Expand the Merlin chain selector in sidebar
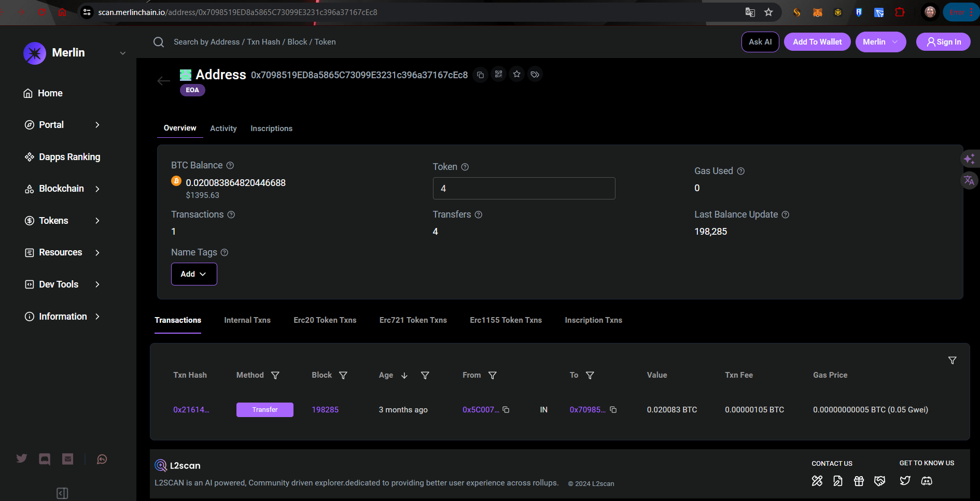Image resolution: width=980 pixels, height=501 pixels. coord(123,53)
